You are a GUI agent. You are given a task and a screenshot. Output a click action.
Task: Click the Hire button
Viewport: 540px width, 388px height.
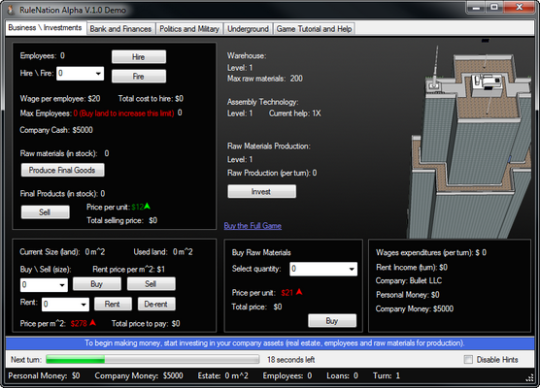(139, 57)
